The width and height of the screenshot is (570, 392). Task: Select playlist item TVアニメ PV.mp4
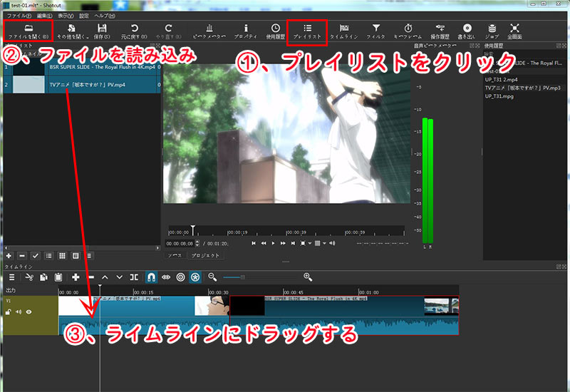coord(82,84)
